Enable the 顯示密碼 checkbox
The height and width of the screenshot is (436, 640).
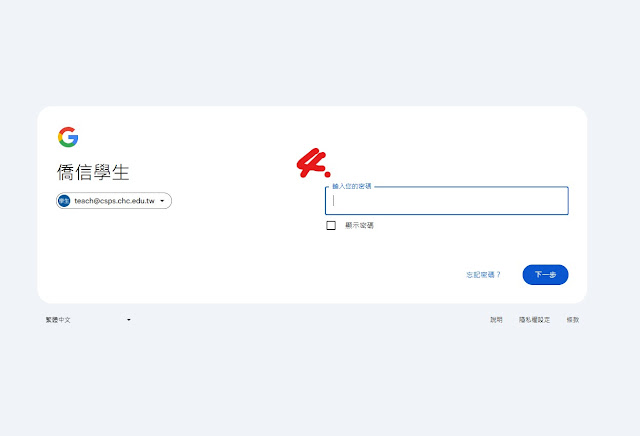click(x=331, y=225)
